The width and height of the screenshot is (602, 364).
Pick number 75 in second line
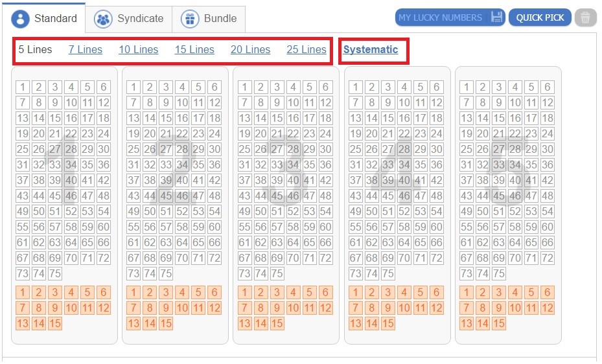pyautogui.click(x=166, y=273)
